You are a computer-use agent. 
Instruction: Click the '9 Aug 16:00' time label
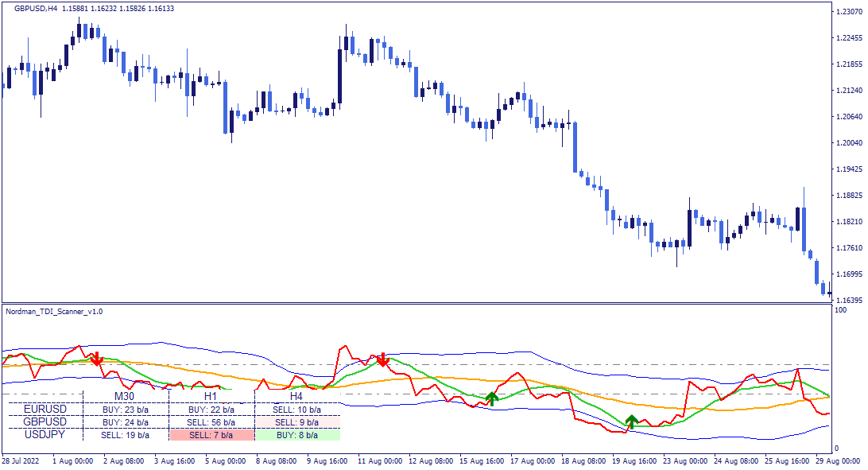(x=327, y=460)
